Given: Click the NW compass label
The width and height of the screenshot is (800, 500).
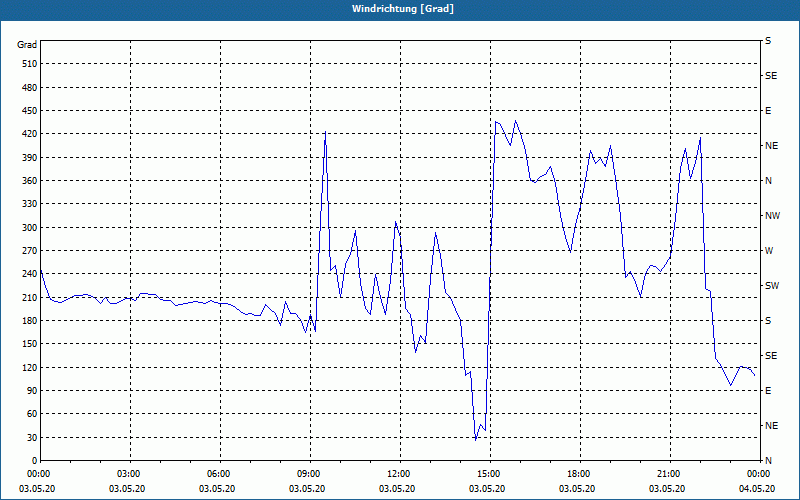Looking at the screenshot, I should pos(772,216).
